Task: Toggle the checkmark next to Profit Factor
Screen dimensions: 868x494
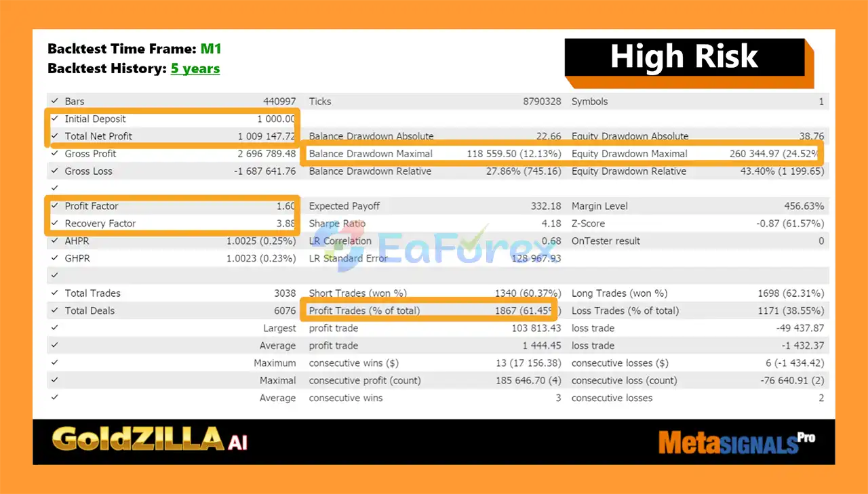Action: pos(55,205)
